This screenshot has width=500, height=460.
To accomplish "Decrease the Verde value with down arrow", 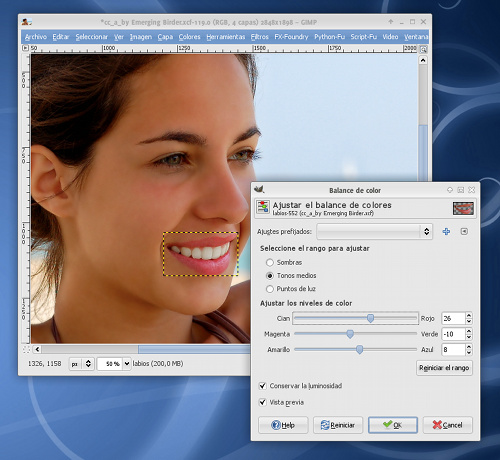I will (x=469, y=337).
